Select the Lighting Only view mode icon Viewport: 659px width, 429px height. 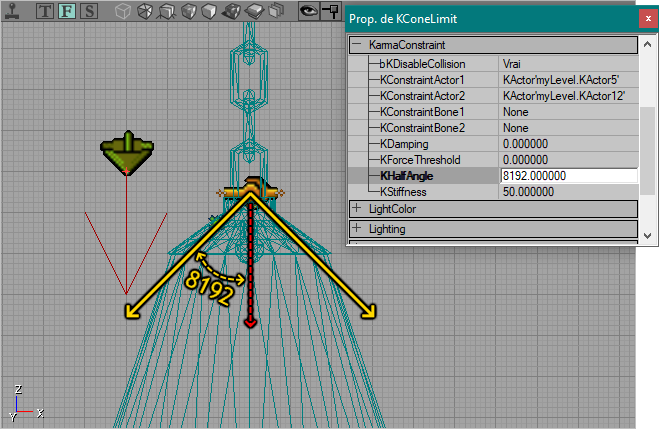click(x=254, y=11)
